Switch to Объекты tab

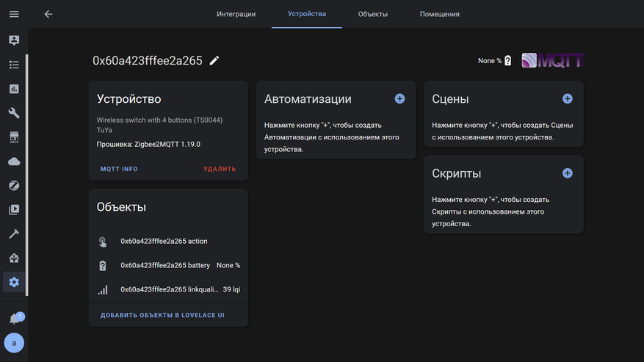tap(372, 14)
